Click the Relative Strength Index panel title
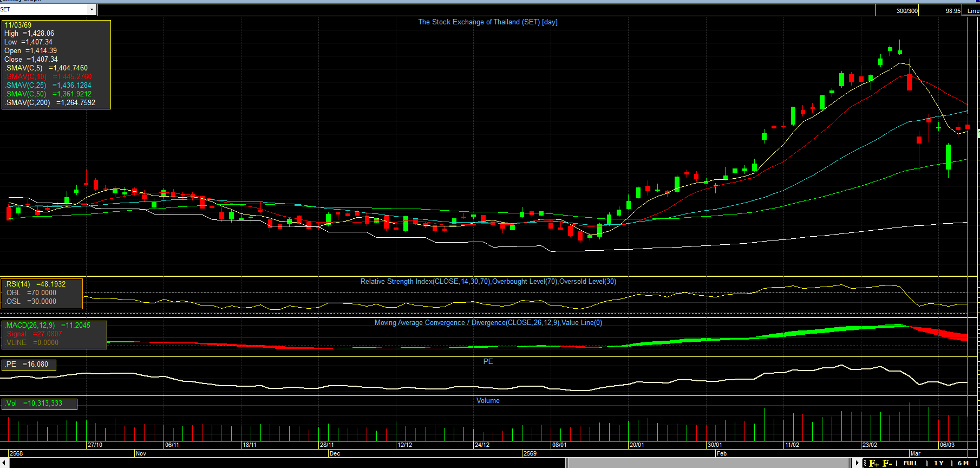980x468 pixels. point(488,282)
